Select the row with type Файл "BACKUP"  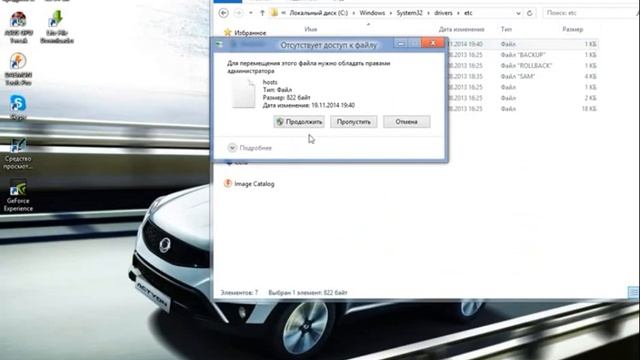click(522, 55)
